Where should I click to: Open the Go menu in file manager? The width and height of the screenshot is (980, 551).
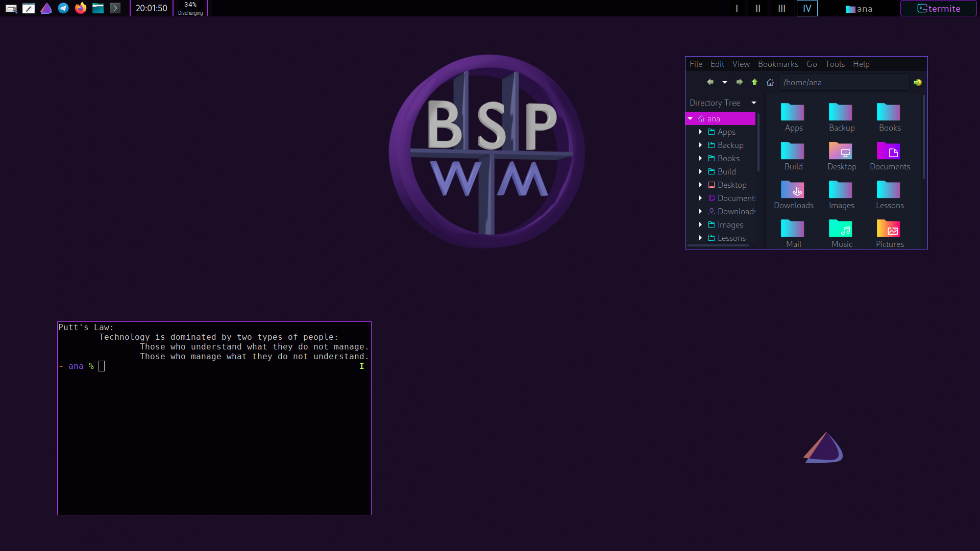(812, 64)
